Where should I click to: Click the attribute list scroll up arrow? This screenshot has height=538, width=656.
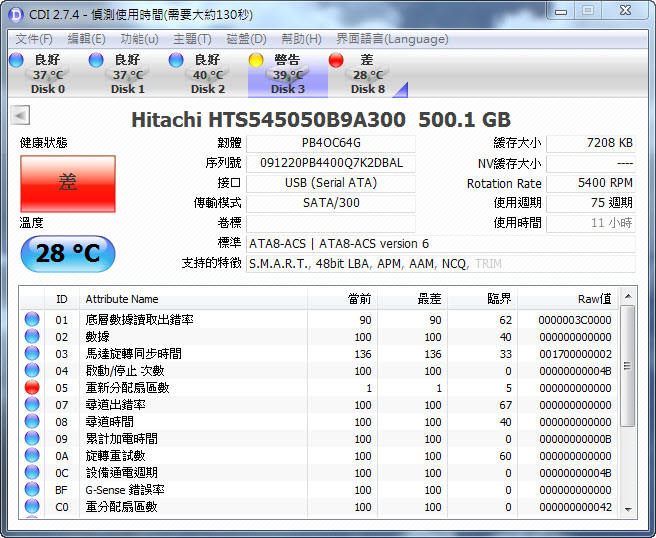click(x=628, y=296)
